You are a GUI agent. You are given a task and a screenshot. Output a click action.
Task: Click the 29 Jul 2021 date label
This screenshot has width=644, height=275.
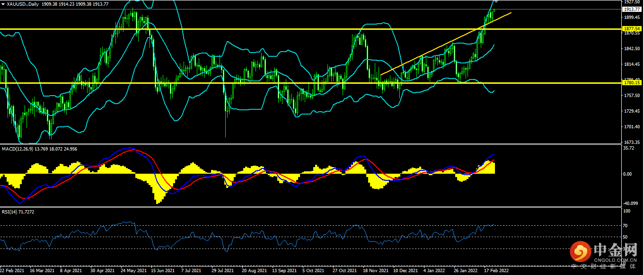pyautogui.click(x=222, y=271)
